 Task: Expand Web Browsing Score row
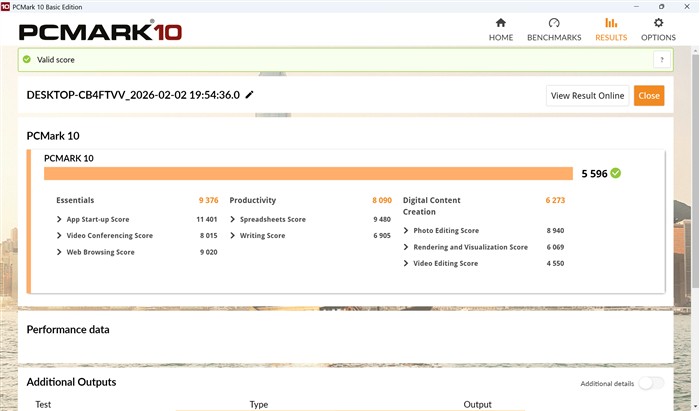[x=60, y=252]
